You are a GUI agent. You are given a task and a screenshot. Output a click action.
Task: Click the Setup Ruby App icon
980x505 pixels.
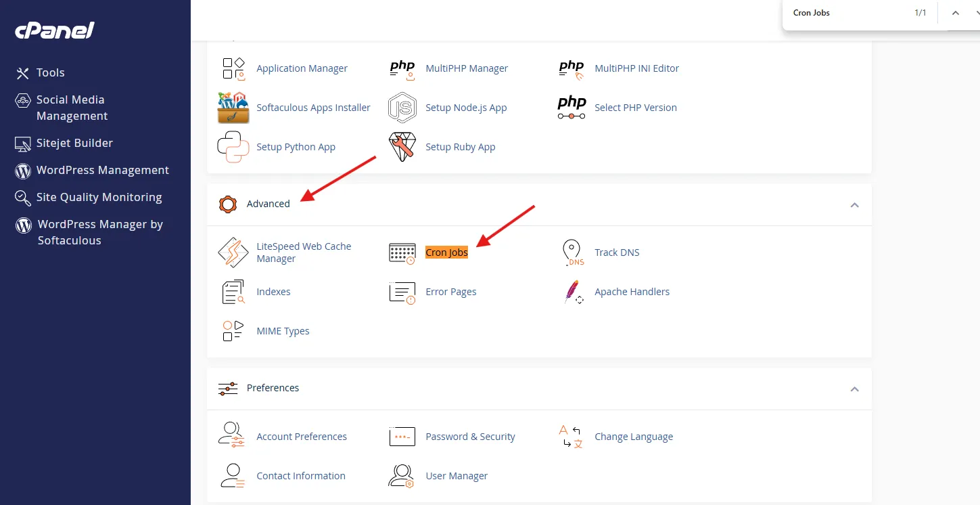click(402, 147)
